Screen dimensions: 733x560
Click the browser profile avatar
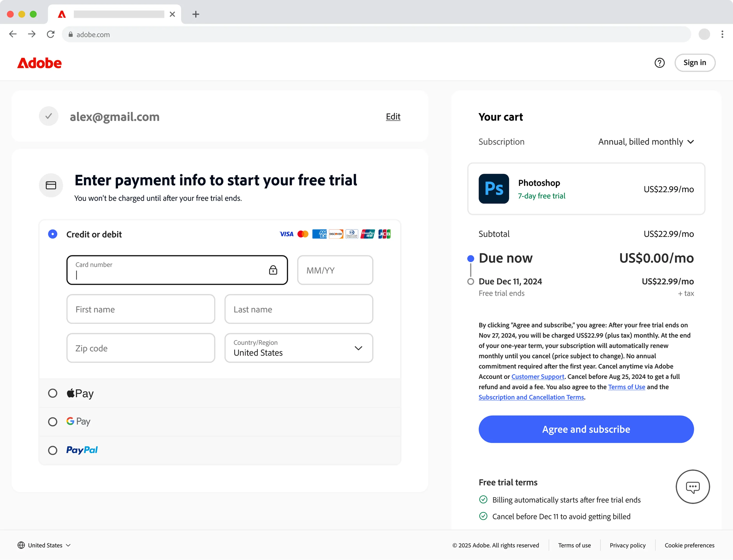(704, 34)
